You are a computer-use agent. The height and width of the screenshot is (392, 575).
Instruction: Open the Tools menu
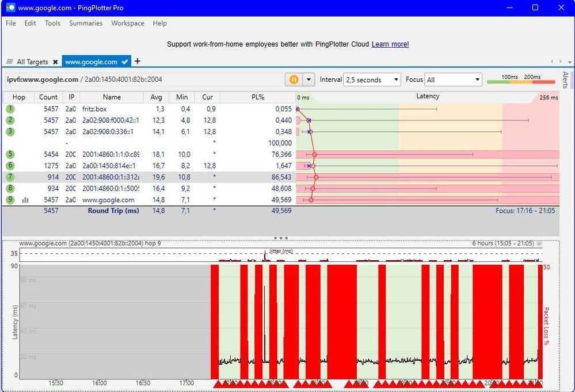click(x=52, y=23)
